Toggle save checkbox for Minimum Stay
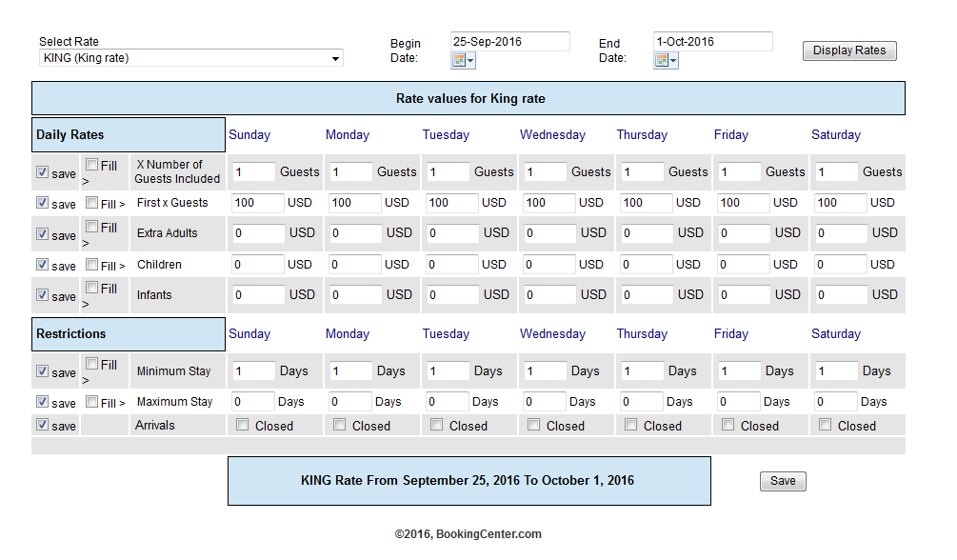Image resolution: width=957 pixels, height=560 pixels. [42, 370]
